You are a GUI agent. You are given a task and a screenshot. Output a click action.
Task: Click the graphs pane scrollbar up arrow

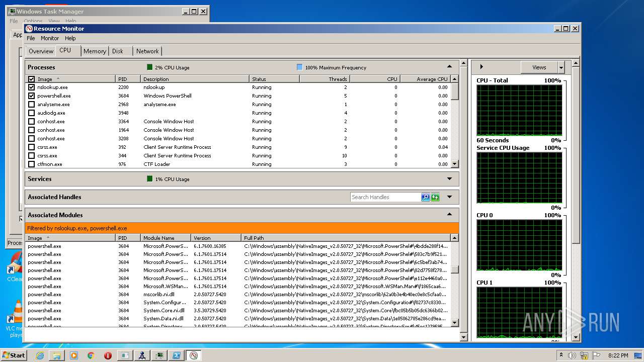(576, 64)
